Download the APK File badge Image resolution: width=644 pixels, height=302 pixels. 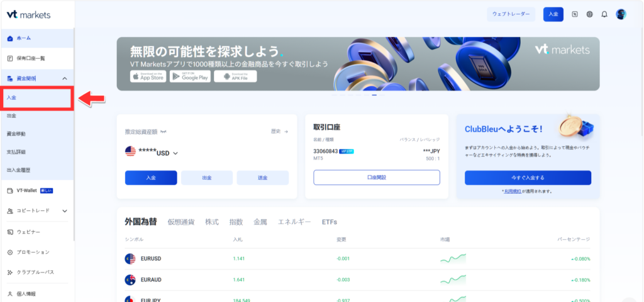pos(235,76)
